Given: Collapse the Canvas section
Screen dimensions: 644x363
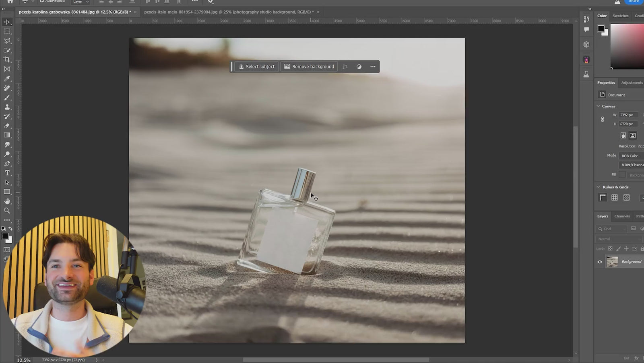Looking at the screenshot, I should pos(598,106).
